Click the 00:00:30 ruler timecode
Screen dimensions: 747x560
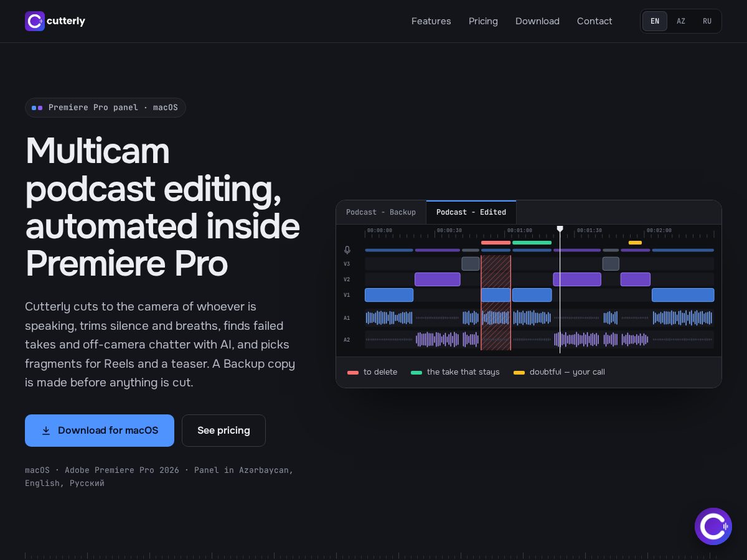pos(449,230)
